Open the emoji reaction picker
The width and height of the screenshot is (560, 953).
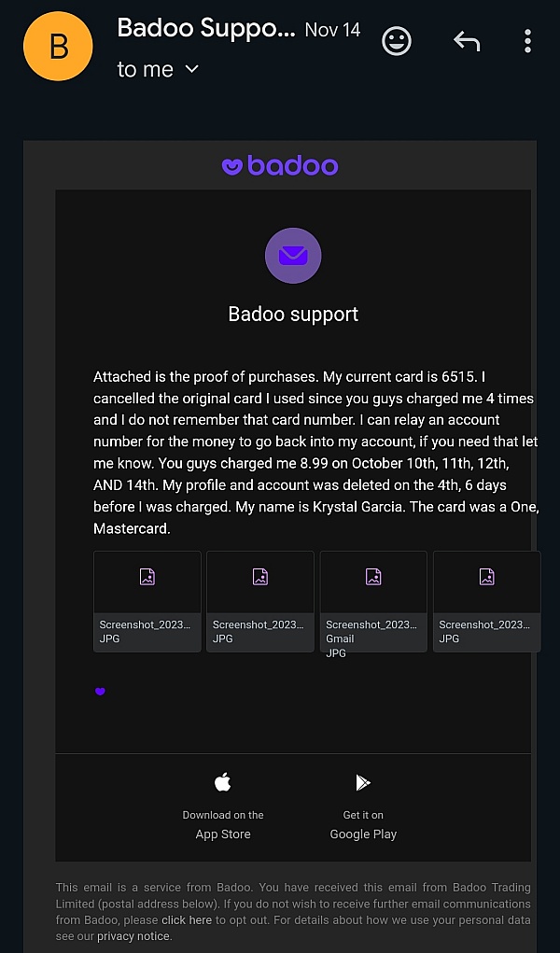point(396,41)
